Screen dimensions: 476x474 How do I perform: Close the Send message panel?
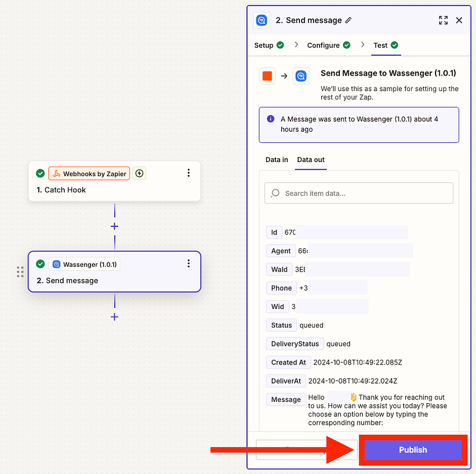pyautogui.click(x=459, y=20)
